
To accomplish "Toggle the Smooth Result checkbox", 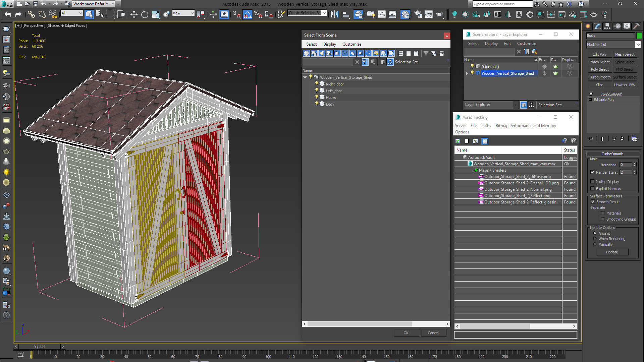I will tap(593, 202).
